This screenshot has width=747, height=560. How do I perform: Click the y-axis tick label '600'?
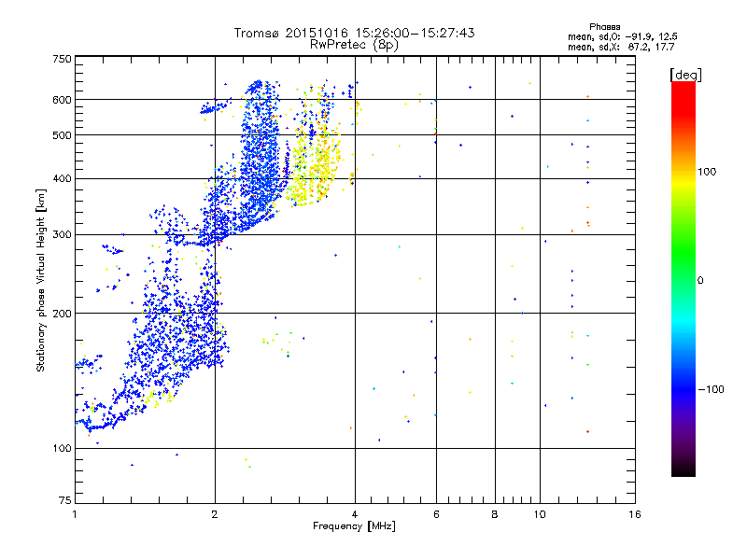(62, 100)
